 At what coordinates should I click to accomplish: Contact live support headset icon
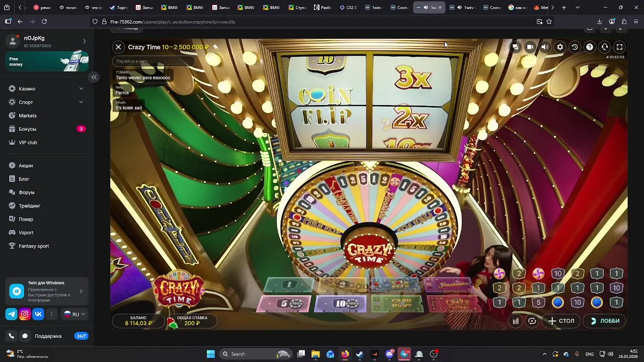(x=605, y=47)
